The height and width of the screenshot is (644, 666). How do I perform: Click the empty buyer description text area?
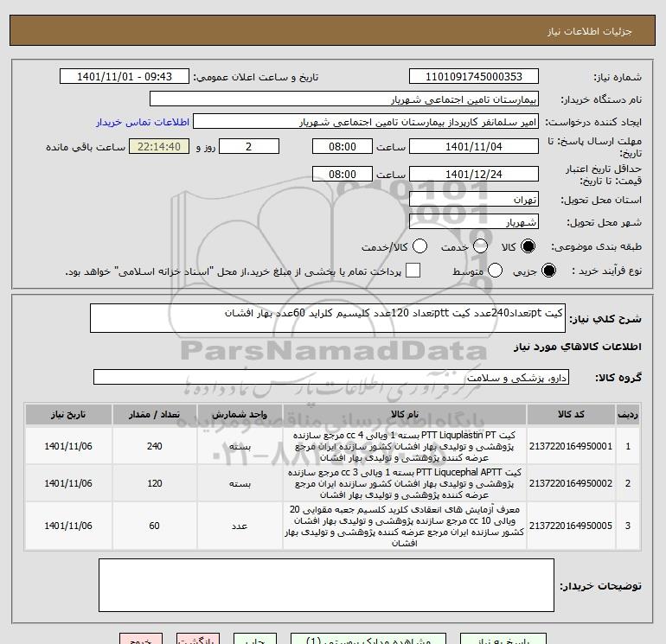(326, 585)
